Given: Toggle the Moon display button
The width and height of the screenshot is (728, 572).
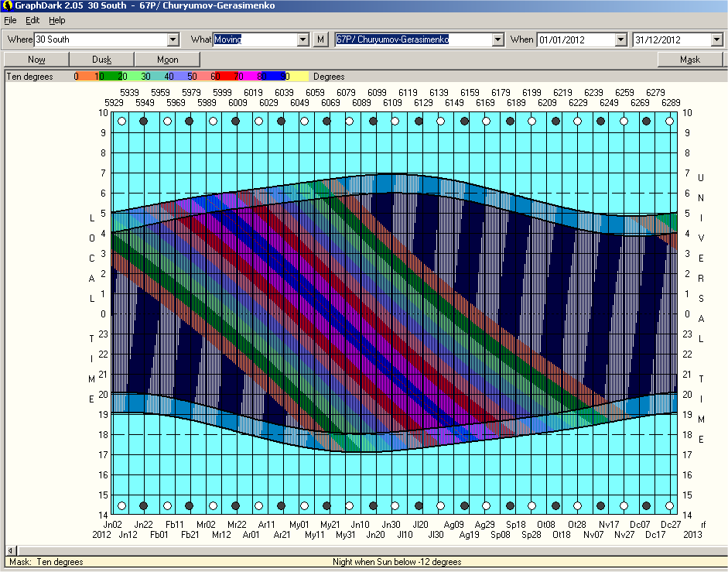Looking at the screenshot, I should tap(167, 60).
